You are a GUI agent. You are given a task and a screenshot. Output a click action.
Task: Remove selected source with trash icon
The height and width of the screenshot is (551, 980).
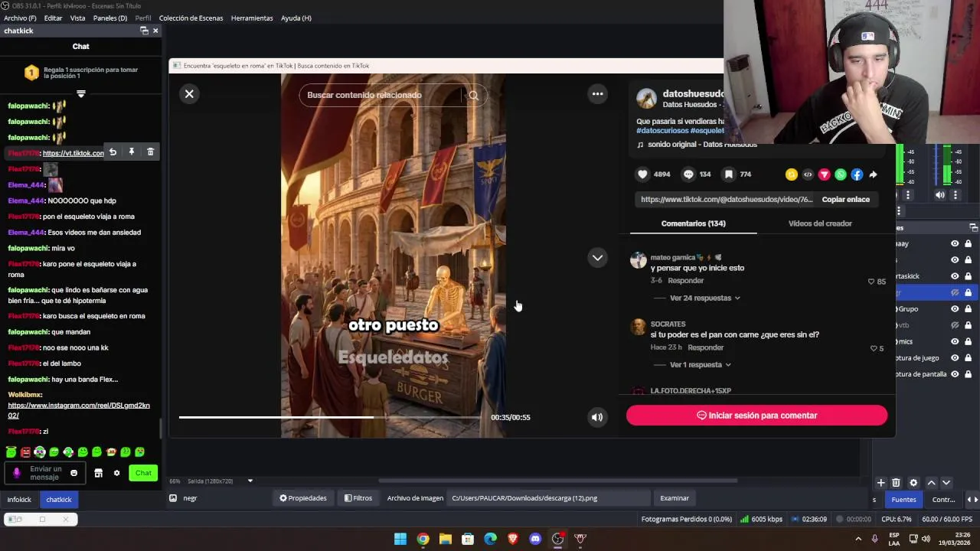tap(896, 483)
